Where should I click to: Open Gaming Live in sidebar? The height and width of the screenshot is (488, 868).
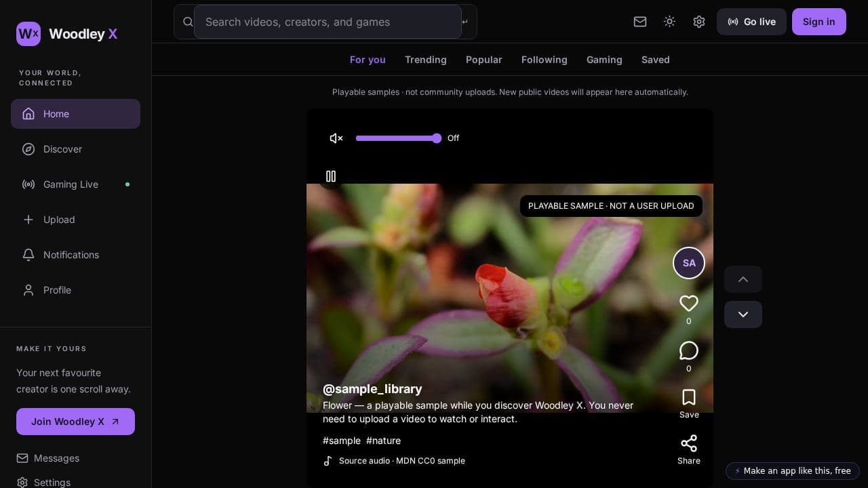tap(75, 184)
